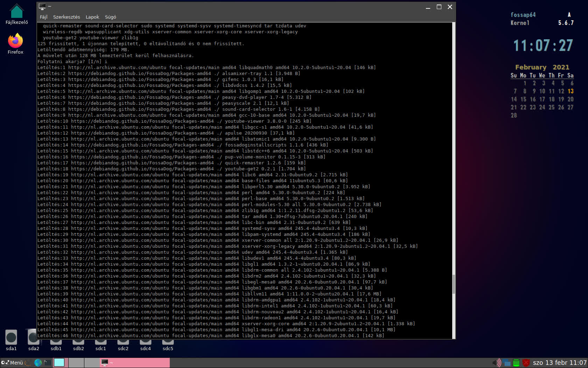
Task: Click the 'Letöltés:46' libglx-mesa0 line
Action: click(211, 336)
